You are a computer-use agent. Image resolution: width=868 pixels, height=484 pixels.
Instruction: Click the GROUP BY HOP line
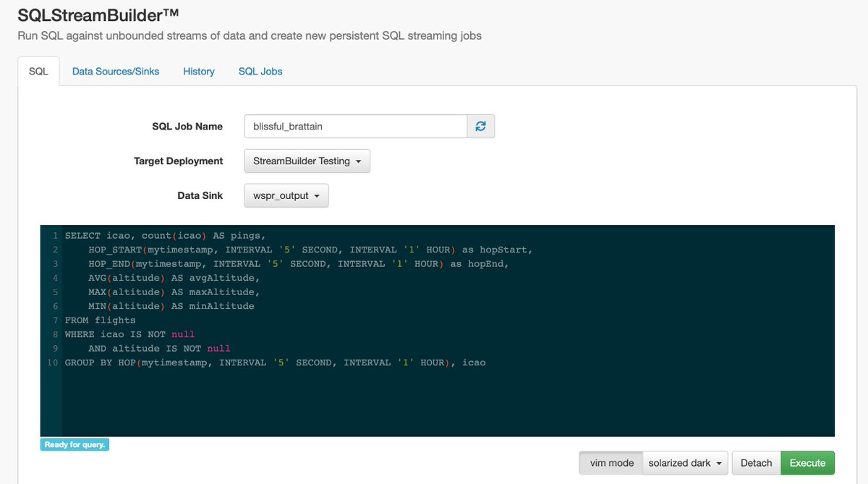(x=275, y=362)
